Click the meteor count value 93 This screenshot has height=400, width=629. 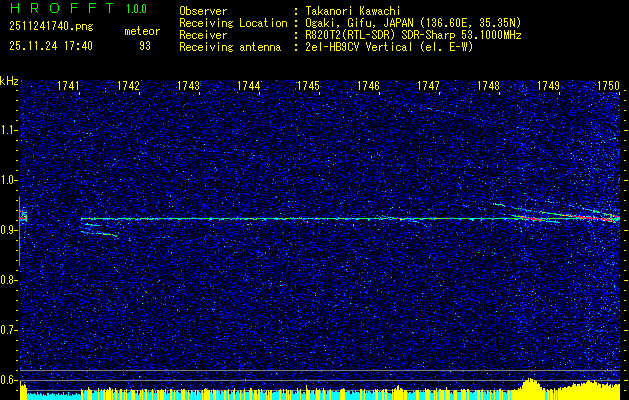(x=145, y=46)
